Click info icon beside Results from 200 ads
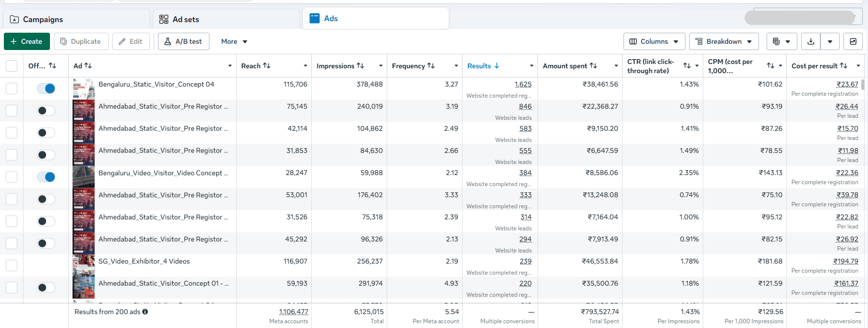The image size is (868, 328). tap(145, 312)
